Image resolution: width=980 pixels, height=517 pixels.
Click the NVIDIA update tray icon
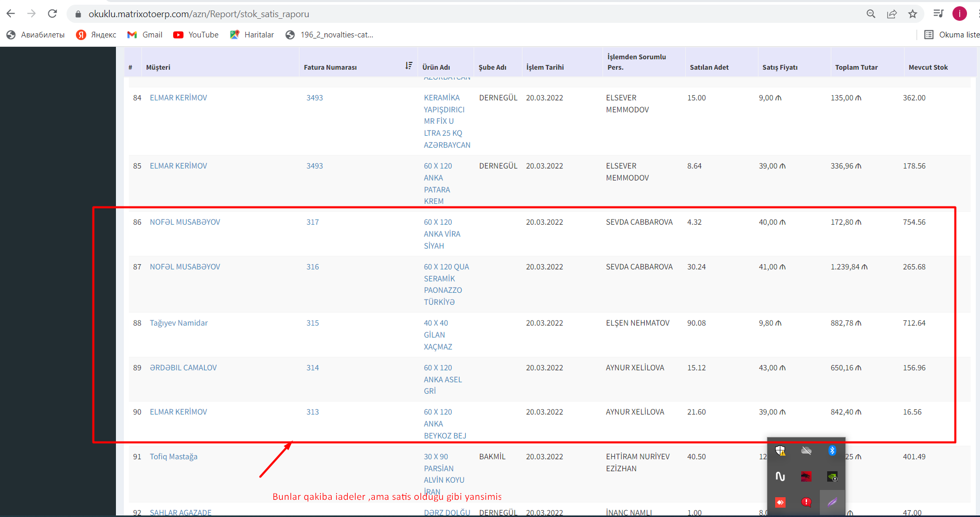tap(832, 476)
